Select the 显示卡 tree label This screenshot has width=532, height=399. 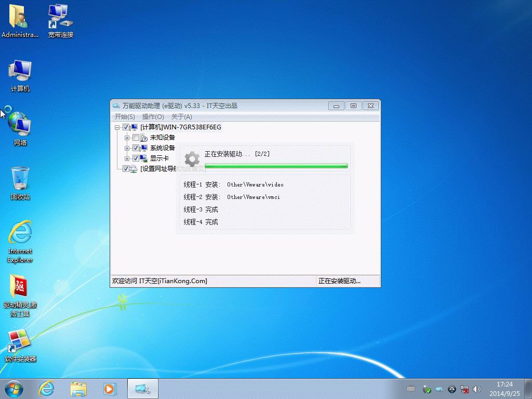coord(159,158)
